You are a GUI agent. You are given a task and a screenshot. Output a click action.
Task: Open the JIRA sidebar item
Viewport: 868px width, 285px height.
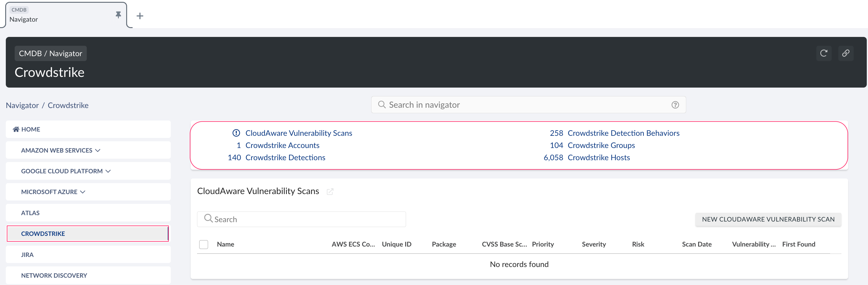coord(88,255)
